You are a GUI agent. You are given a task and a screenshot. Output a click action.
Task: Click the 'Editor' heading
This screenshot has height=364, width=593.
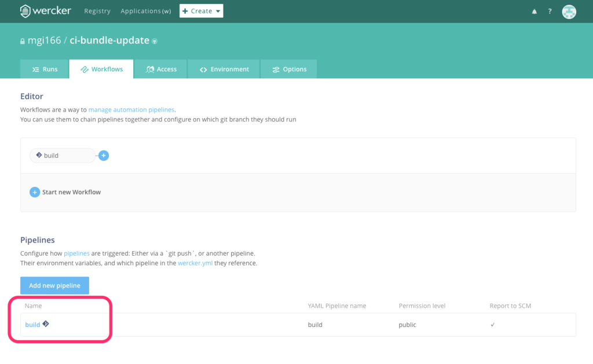(32, 96)
